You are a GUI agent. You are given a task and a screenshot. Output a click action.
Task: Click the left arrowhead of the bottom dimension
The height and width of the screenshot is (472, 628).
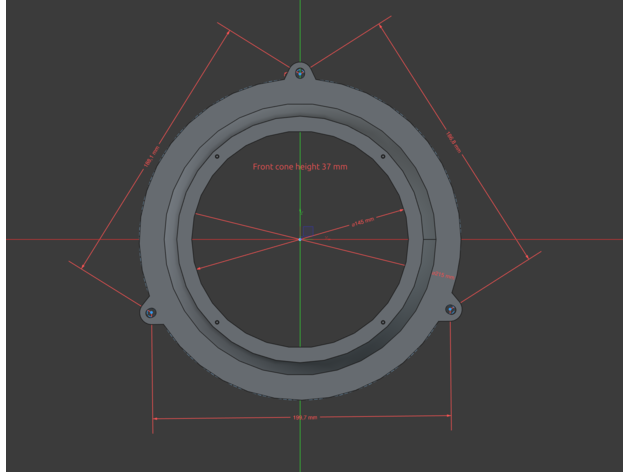155,418
